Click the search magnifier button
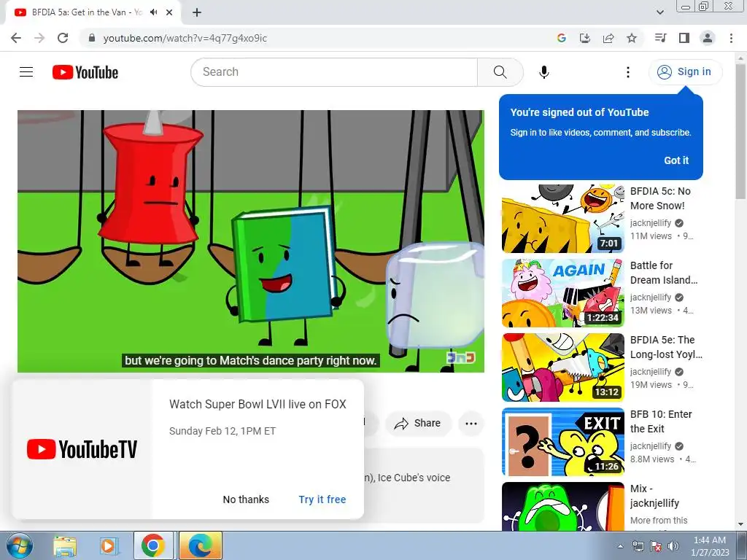 tap(500, 72)
